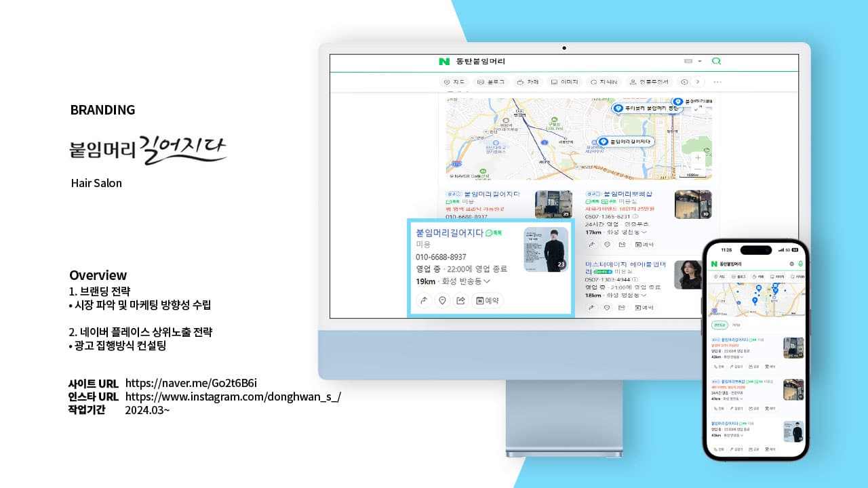Select the location pin icon on highlighted listing
The image size is (868, 488).
[443, 301]
